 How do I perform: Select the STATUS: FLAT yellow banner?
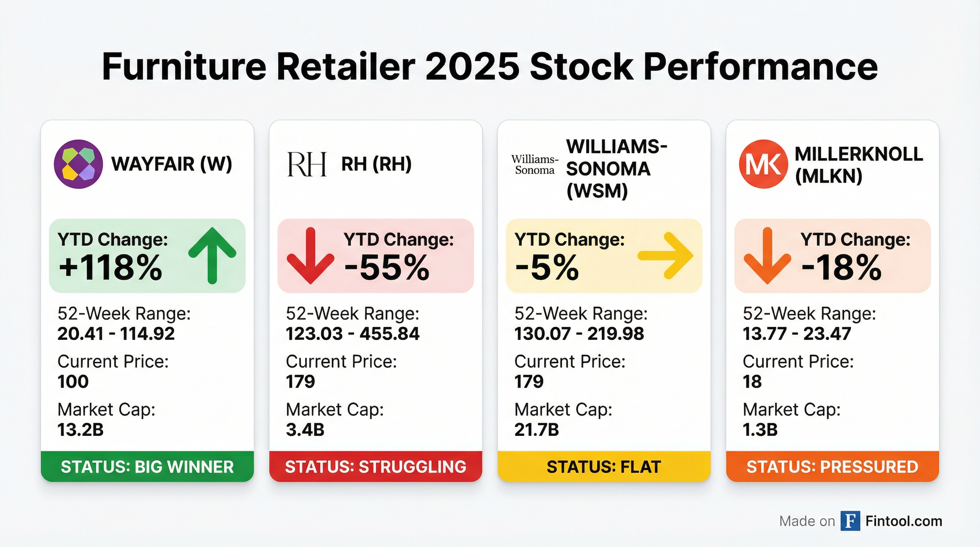point(604,467)
